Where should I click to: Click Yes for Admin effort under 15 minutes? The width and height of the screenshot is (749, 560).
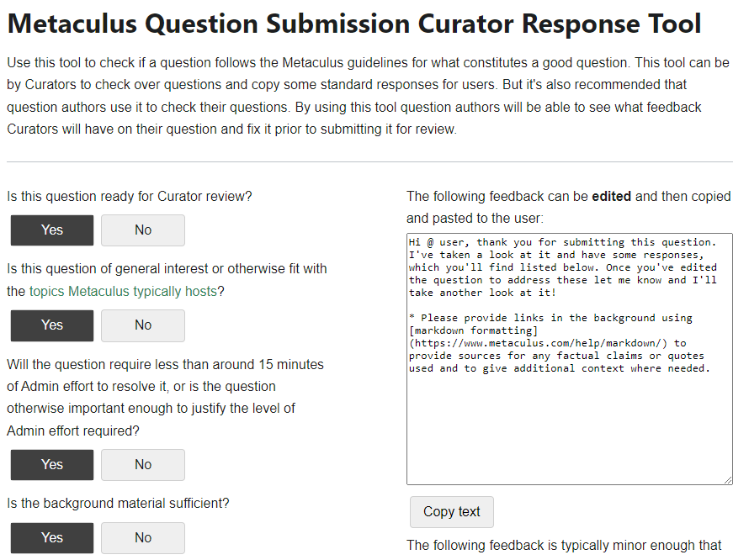coord(51,464)
